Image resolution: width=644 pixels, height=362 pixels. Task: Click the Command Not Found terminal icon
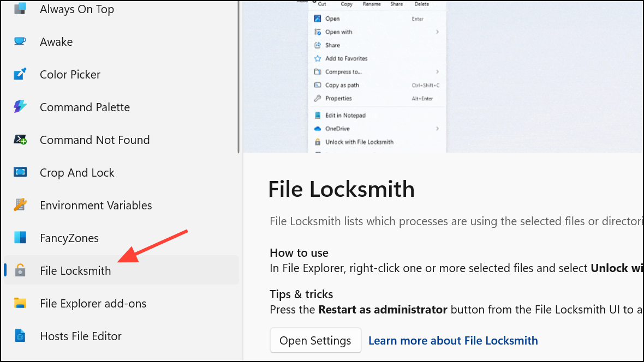(x=20, y=140)
